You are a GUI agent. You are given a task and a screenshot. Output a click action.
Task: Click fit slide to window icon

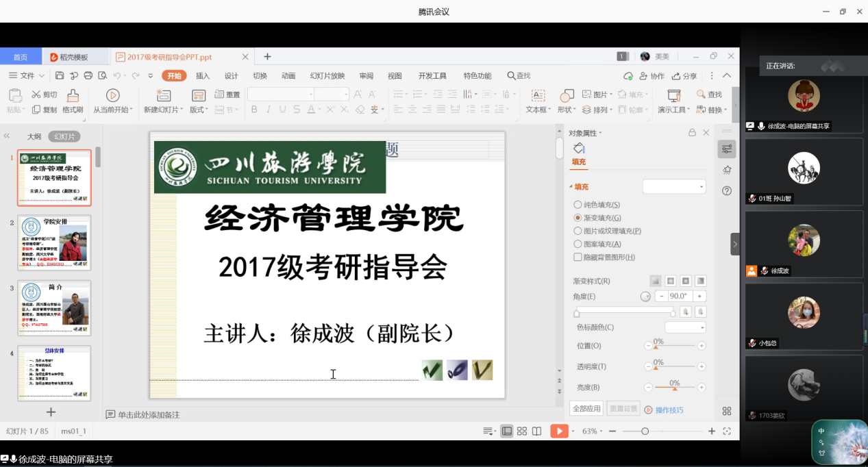727,431
